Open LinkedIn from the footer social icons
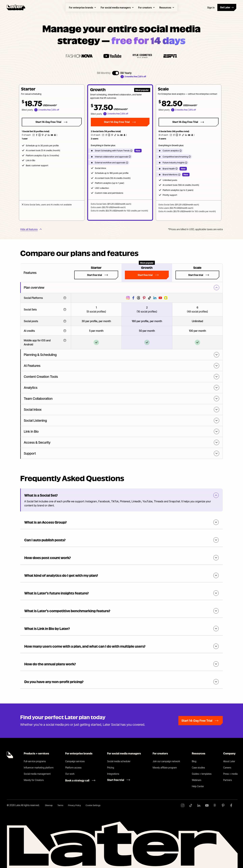Viewport: 243px width, 868px height. click(x=198, y=805)
